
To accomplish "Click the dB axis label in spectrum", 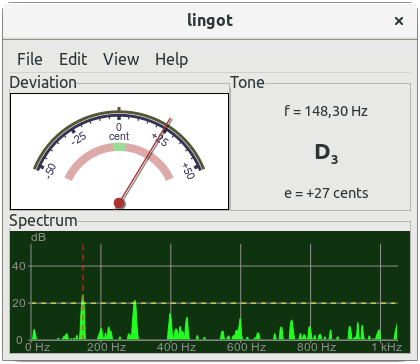I will pos(38,237).
